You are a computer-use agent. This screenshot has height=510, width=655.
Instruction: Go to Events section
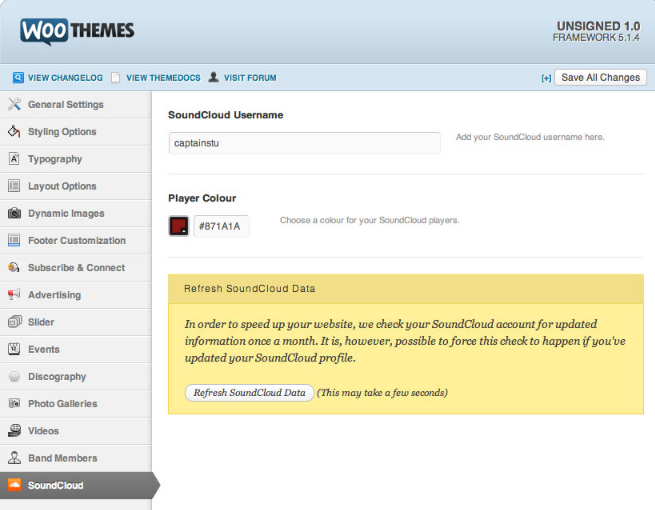tap(76, 349)
